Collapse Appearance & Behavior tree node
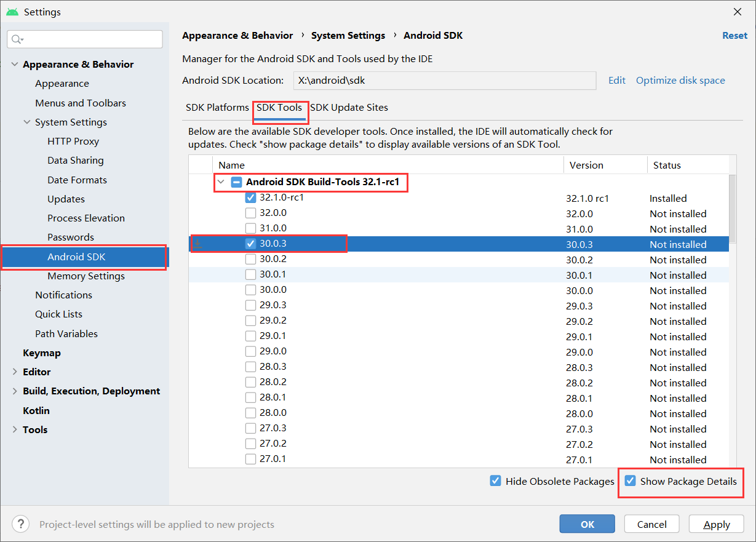Image resolution: width=756 pixels, height=542 pixels. click(15, 64)
